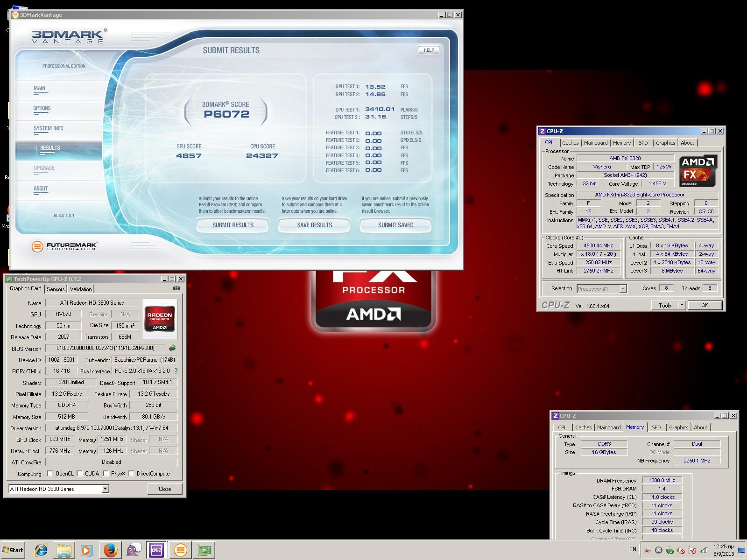Open the Windows Explorer folder taskbar icon

coord(64,550)
